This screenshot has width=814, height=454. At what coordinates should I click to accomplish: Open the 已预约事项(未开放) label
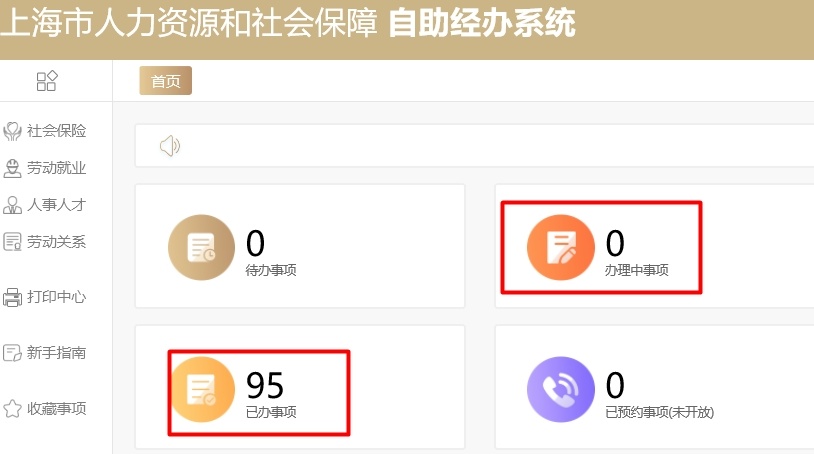point(660,412)
